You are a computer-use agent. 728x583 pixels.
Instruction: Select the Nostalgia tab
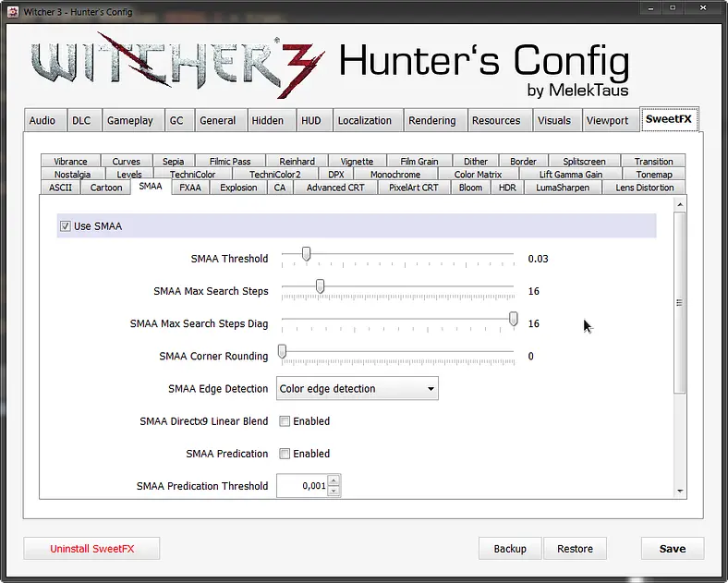click(72, 174)
